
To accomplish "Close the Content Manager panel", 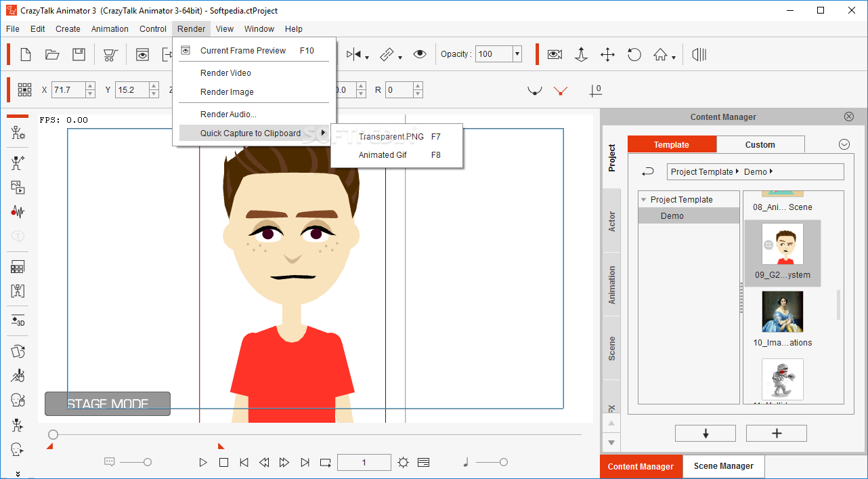I will pyautogui.click(x=849, y=117).
